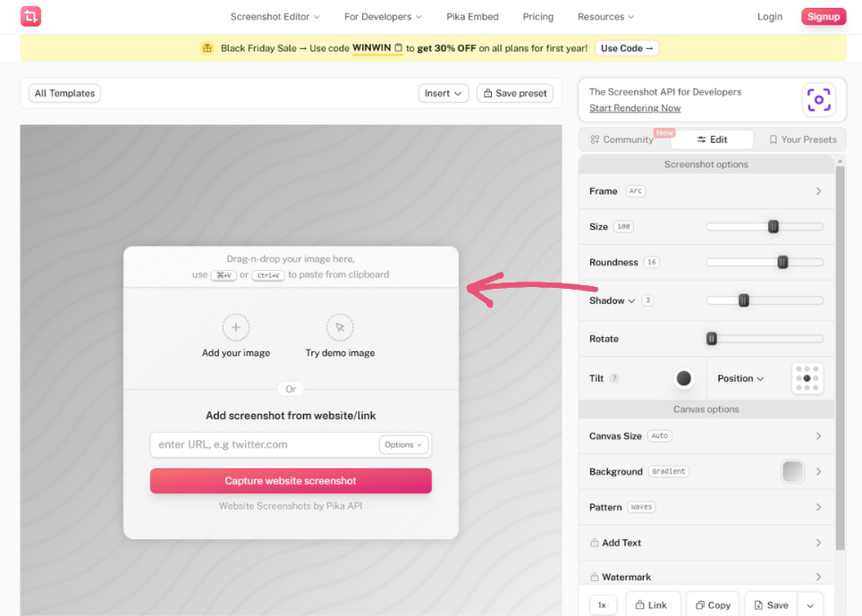Switch to the Community tab
This screenshot has width=862, height=616.
(x=622, y=139)
